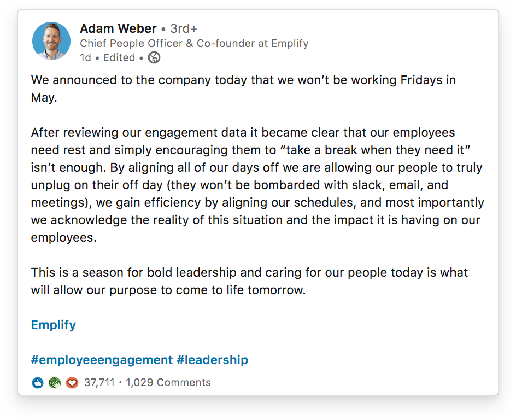Image resolution: width=516 pixels, height=420 pixels.
Task: Click the overlapping reaction icons cluster
Action: coord(55,383)
